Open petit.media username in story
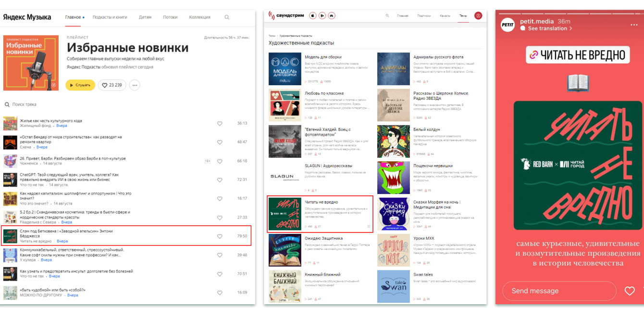Screen dimensions: 644x322 click(x=537, y=21)
